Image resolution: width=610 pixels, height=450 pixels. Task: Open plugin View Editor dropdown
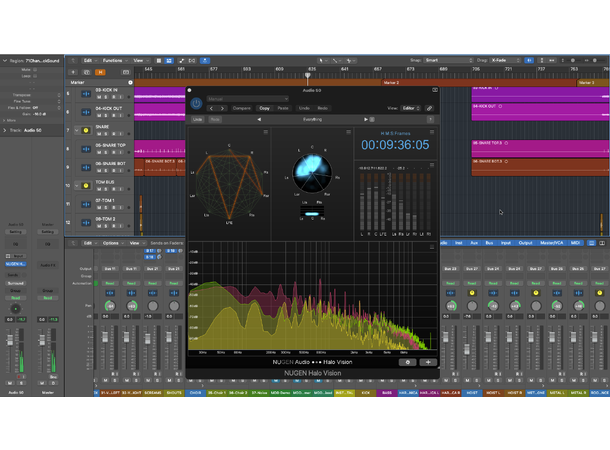[x=411, y=109]
